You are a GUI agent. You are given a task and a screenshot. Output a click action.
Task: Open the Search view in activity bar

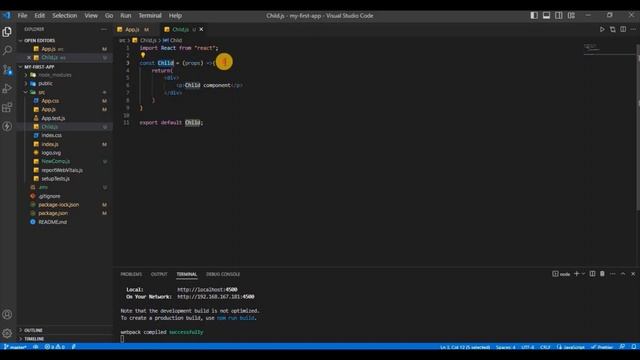pos(7,50)
